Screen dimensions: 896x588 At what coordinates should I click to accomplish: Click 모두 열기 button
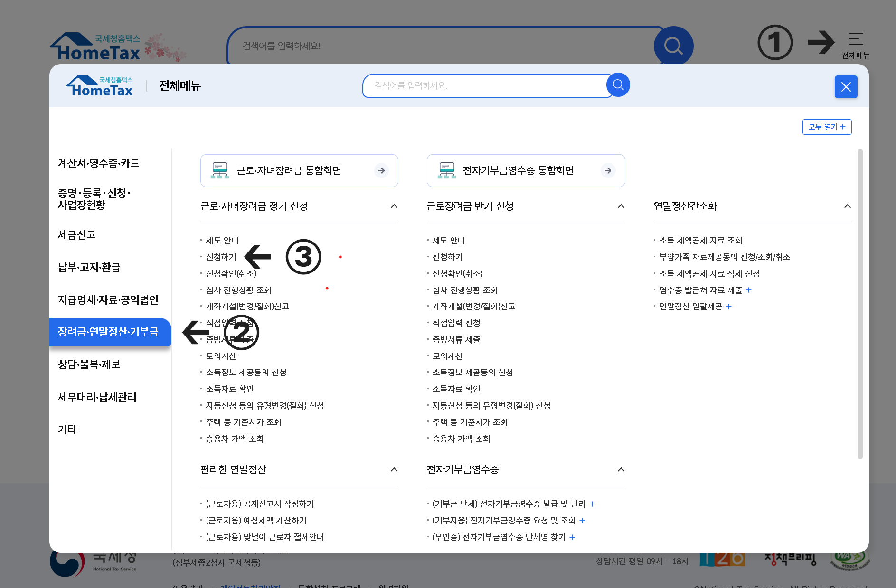(x=827, y=127)
